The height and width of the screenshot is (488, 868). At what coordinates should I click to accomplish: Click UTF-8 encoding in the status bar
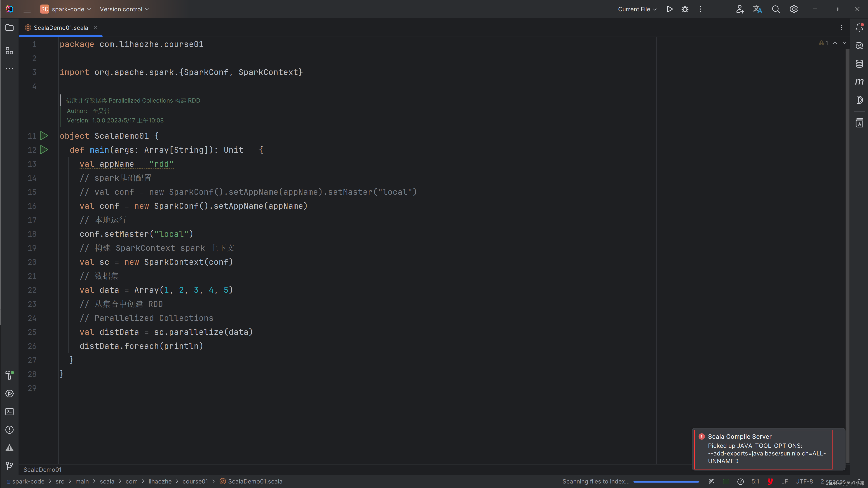click(x=804, y=481)
